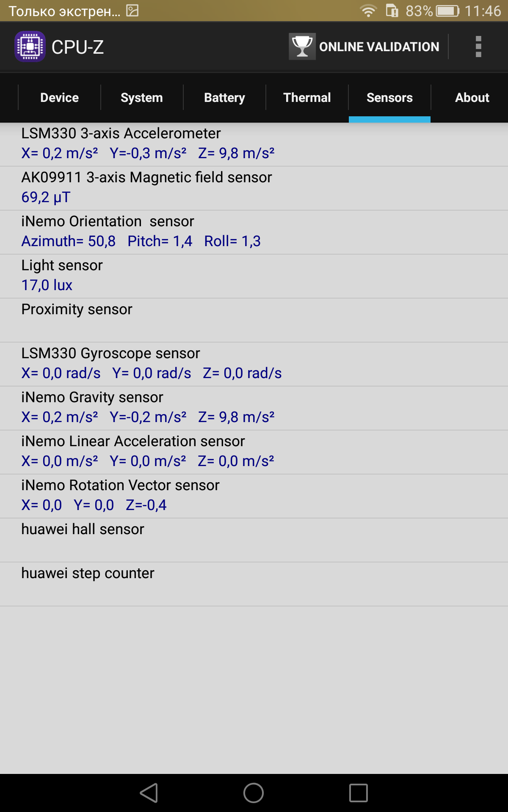Select the LSM330 3-axis Accelerometer row
508x812 pixels.
tap(254, 144)
